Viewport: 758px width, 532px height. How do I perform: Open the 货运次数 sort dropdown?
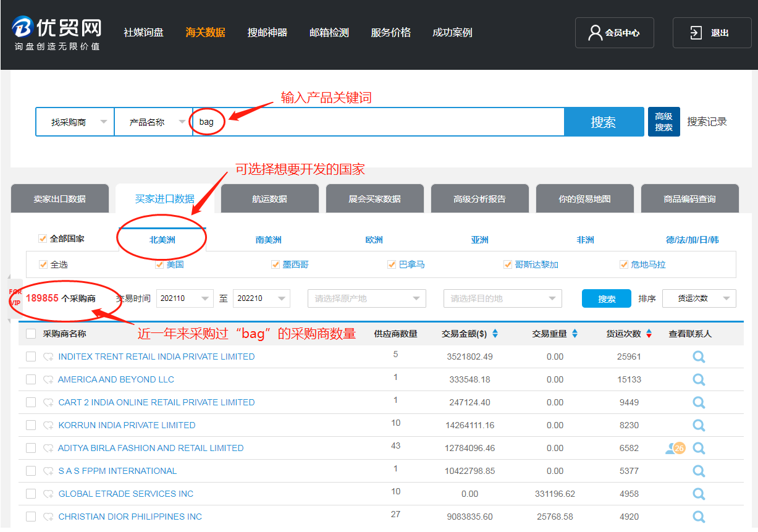[x=699, y=298]
